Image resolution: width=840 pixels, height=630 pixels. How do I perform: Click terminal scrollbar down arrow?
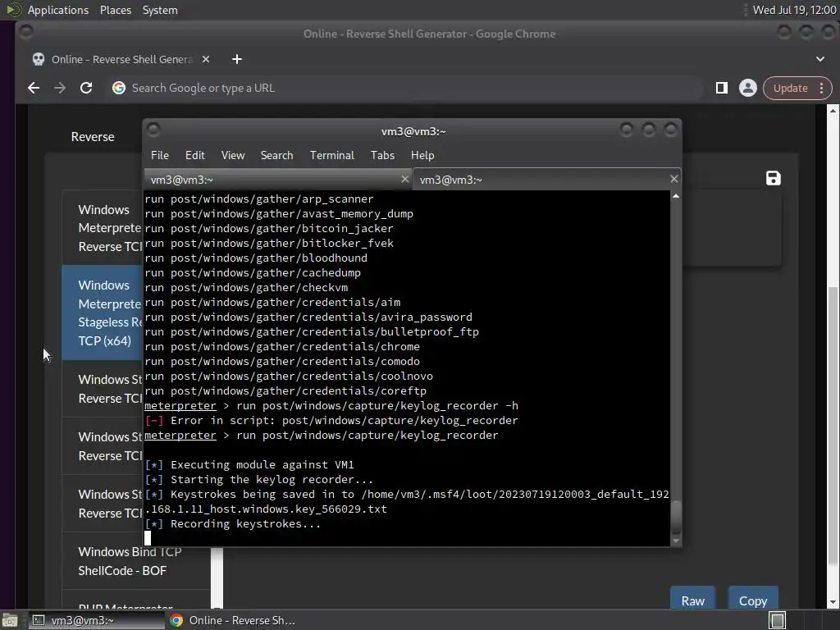(x=676, y=541)
